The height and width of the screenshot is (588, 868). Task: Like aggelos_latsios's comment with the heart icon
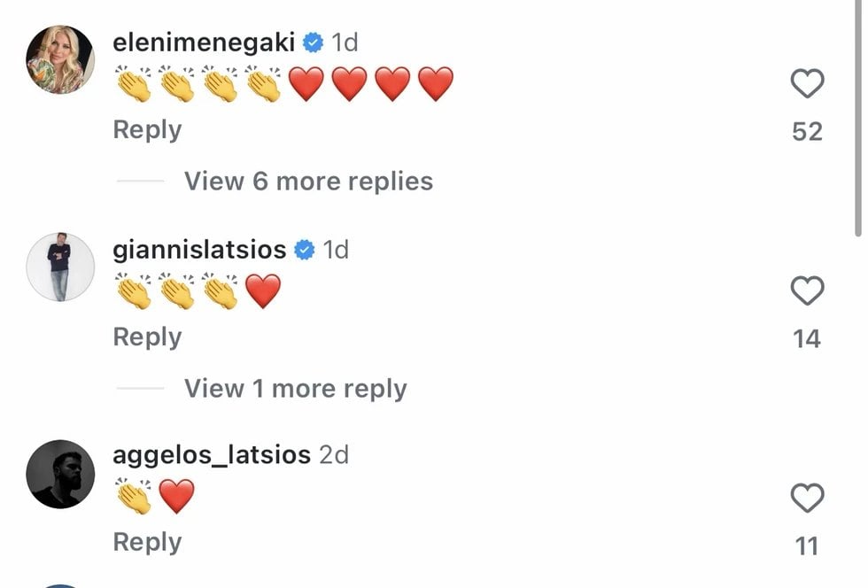click(x=807, y=498)
